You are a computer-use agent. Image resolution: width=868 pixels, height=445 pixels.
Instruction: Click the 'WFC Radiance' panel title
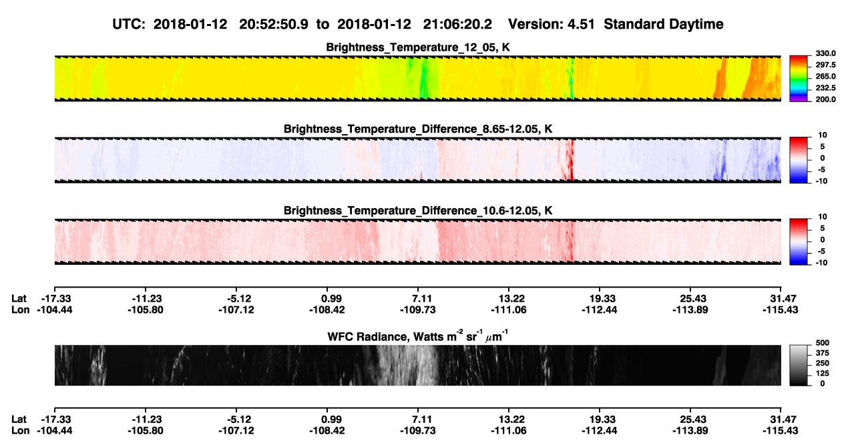tap(418, 337)
